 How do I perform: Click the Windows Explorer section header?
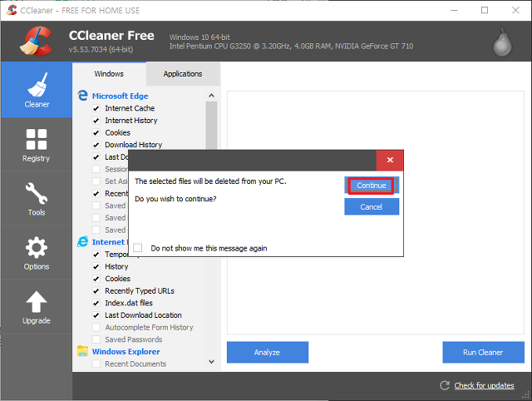click(x=126, y=352)
